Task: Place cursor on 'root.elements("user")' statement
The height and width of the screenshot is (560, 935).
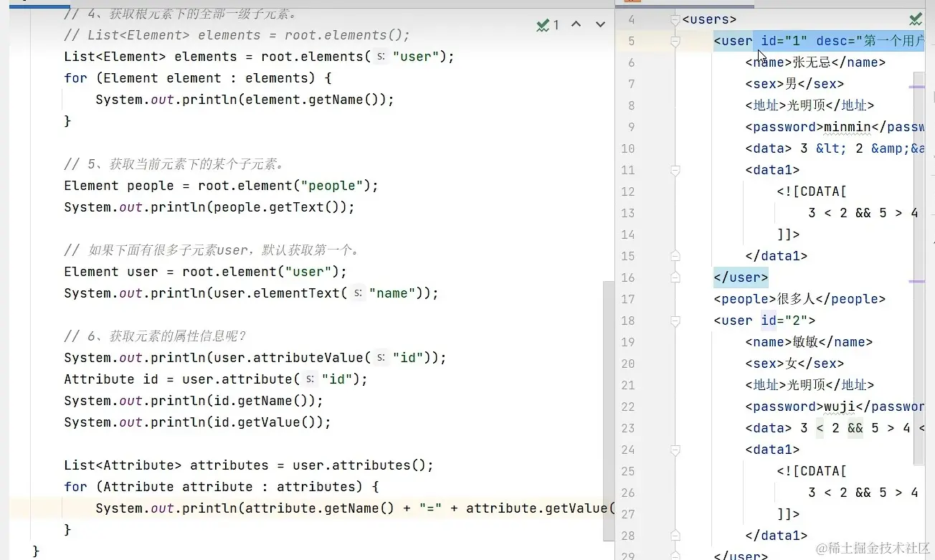Action: [259, 57]
